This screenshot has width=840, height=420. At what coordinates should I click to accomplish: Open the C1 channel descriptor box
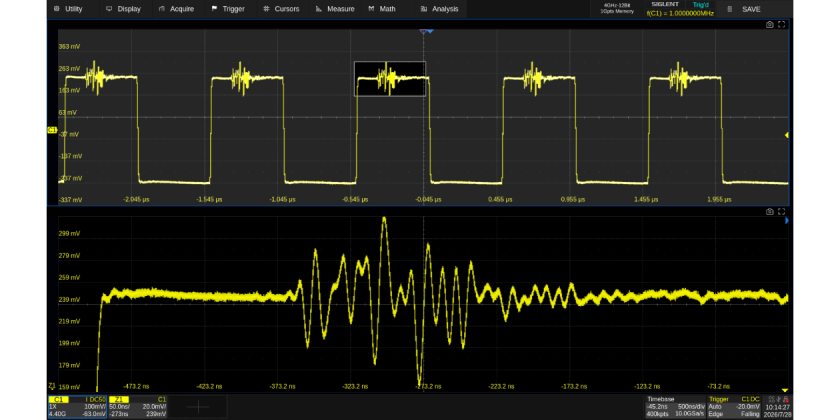click(78, 407)
